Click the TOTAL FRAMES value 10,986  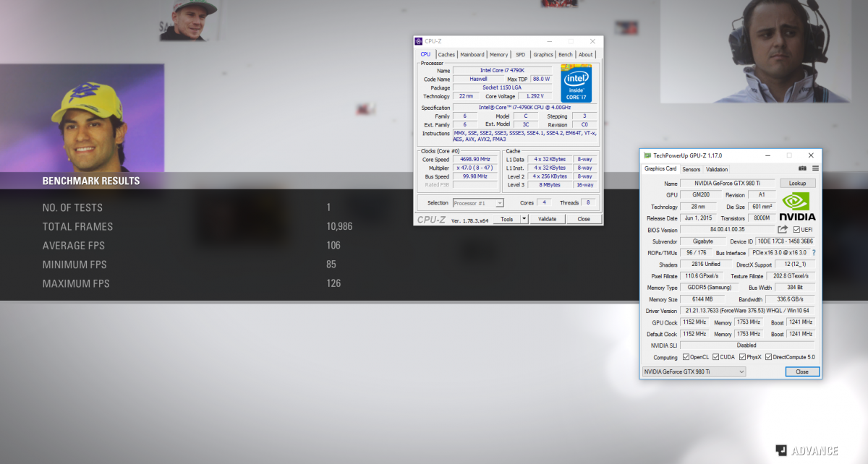tap(339, 226)
